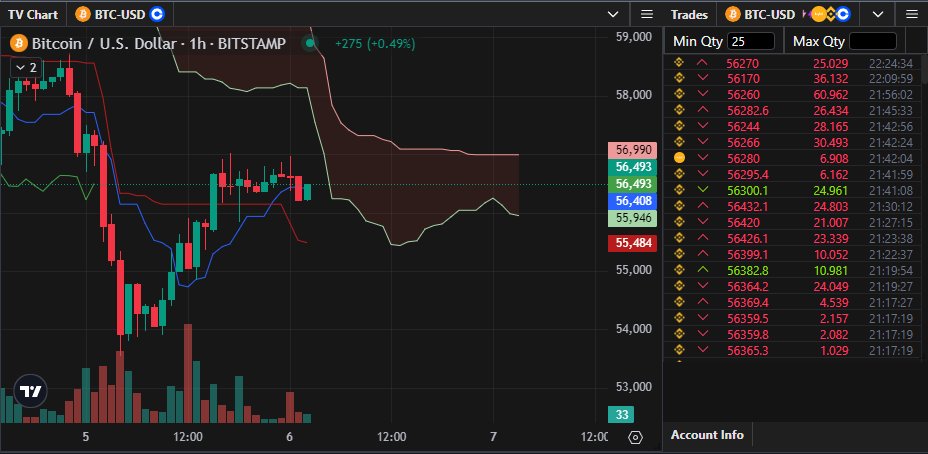
Task: Click the Binance icon on the 56266 trade
Action: (679, 142)
